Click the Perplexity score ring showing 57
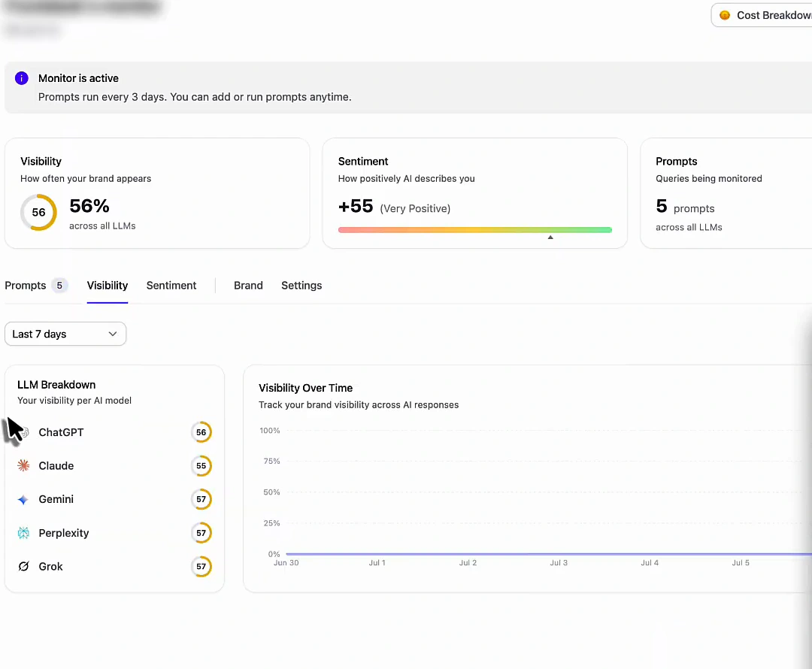Viewport: 812px width, 669px height. tap(201, 533)
